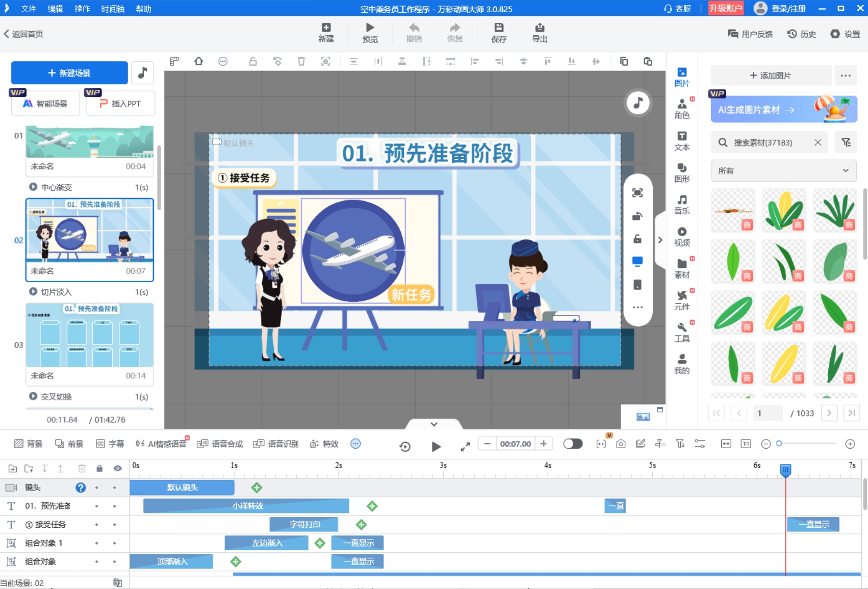868x589 pixels.
Task: Open the 时间轴 menu
Action: tap(113, 9)
